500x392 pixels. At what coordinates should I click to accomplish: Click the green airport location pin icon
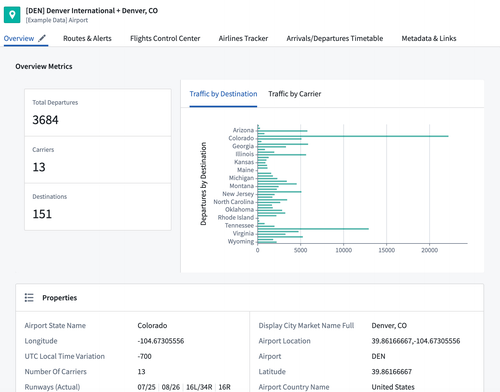12,15
